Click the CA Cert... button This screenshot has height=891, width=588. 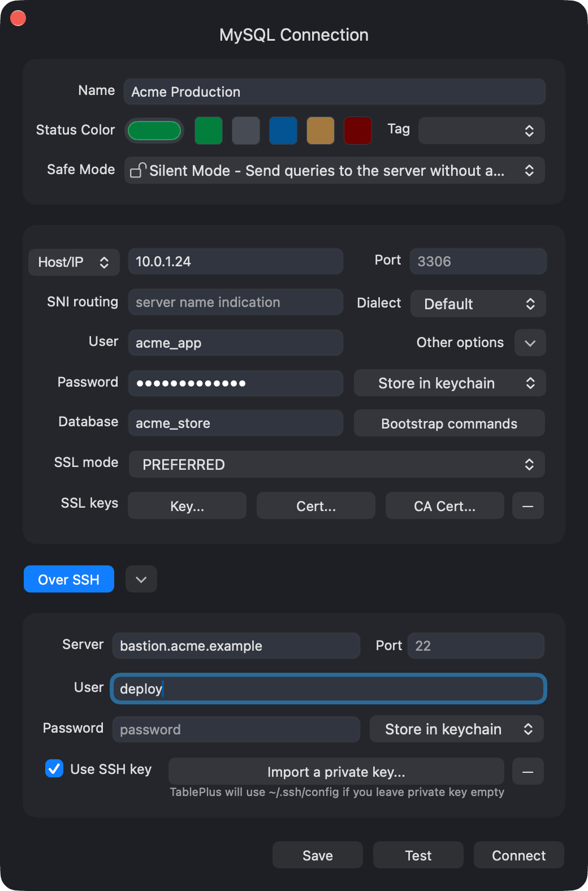coord(445,505)
